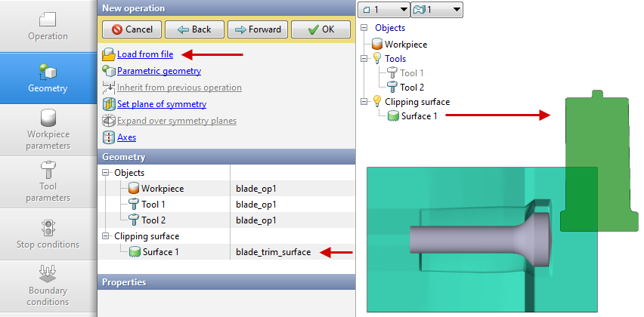The height and width of the screenshot is (317, 644).
Task: Click the Set plane of symmetry icon
Action: click(109, 104)
